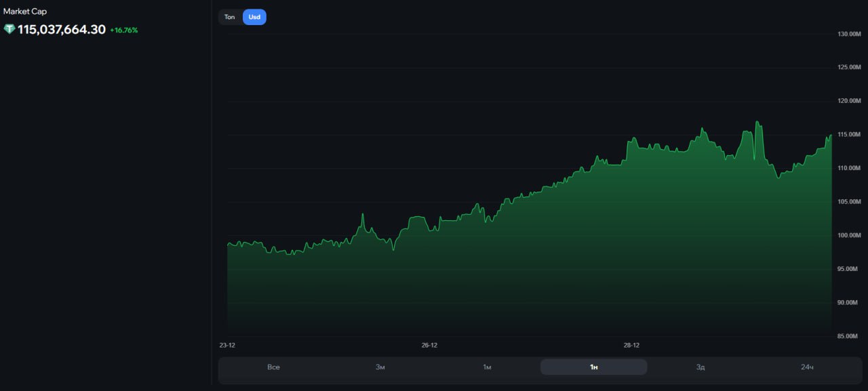The width and height of the screenshot is (868, 391).
Task: Click the green Tether diamond icon
Action: click(x=9, y=29)
